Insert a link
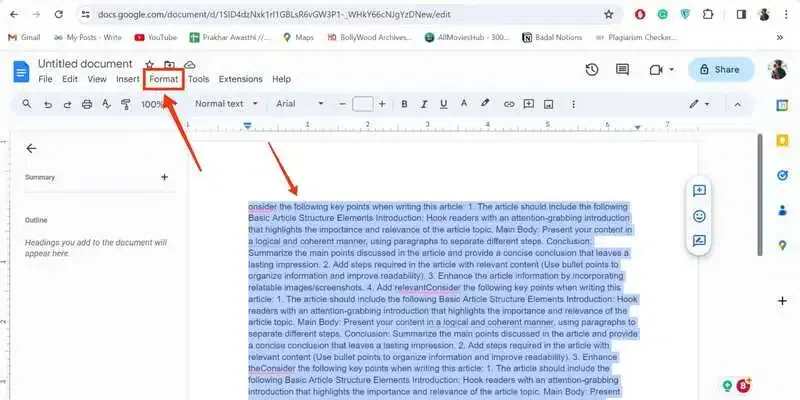 [509, 104]
